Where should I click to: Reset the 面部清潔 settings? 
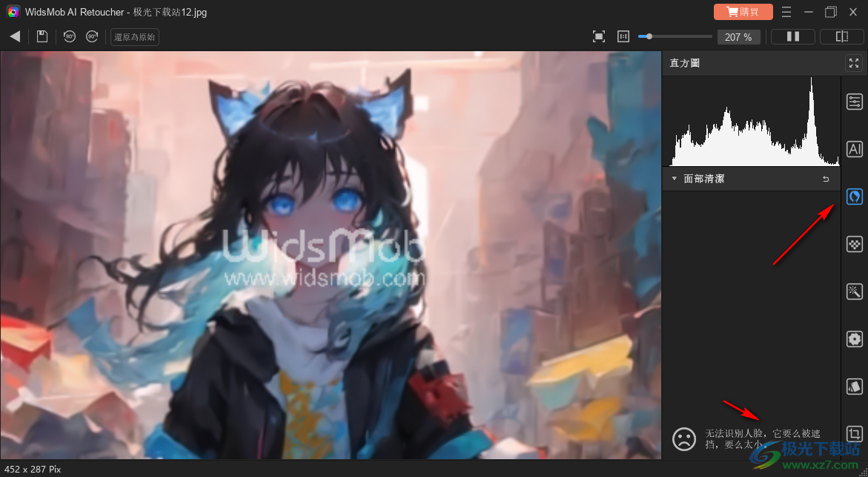click(826, 179)
